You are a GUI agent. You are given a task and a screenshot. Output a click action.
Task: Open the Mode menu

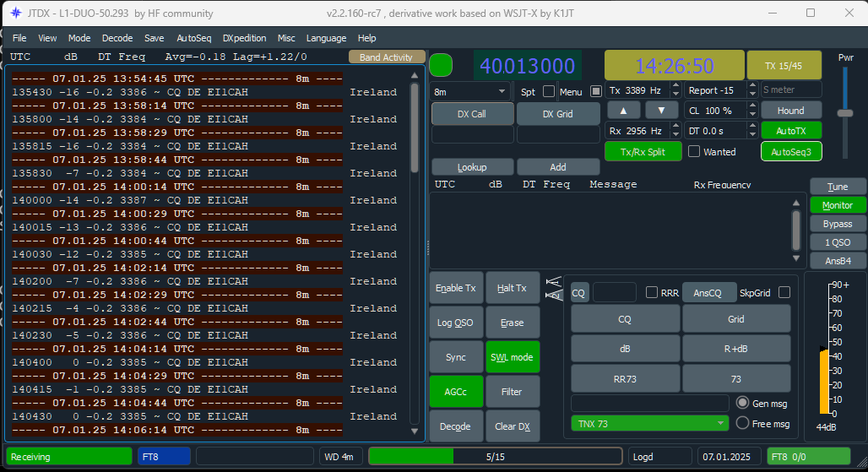(79, 38)
